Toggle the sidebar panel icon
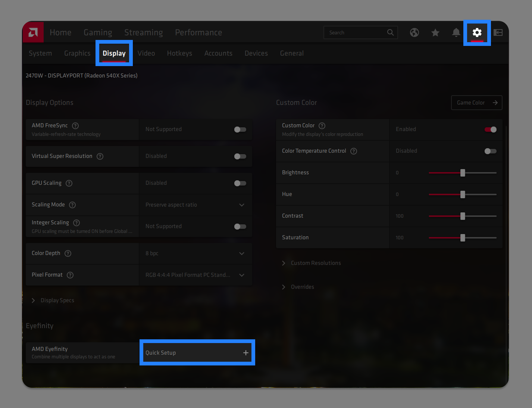 (x=498, y=32)
